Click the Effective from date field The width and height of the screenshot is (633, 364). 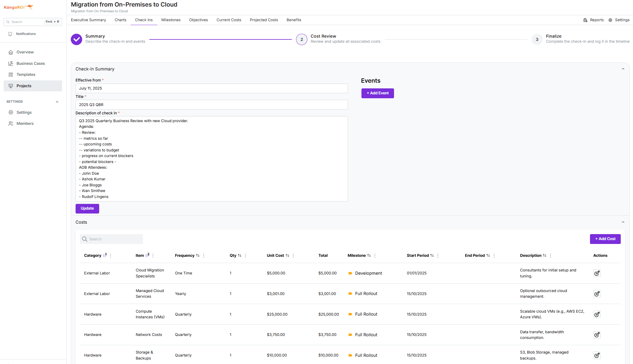pos(211,88)
